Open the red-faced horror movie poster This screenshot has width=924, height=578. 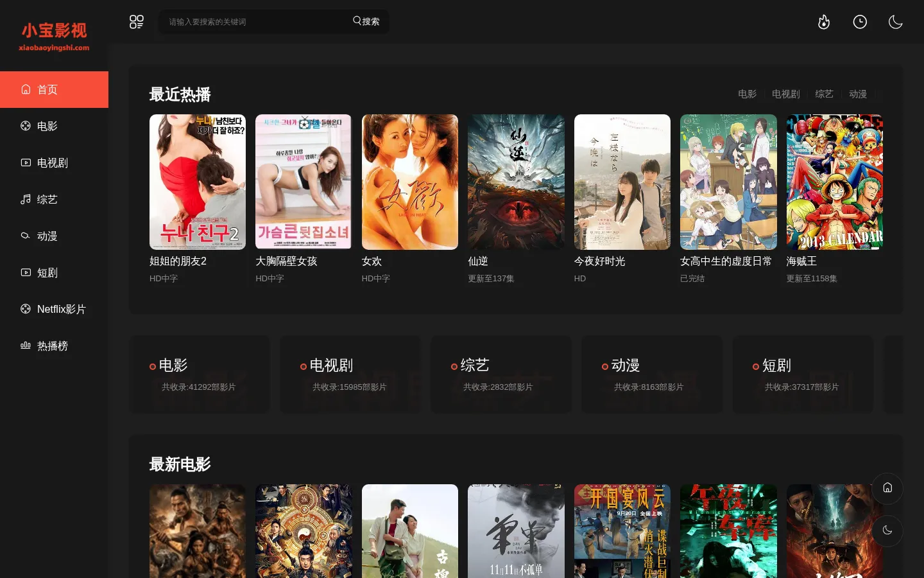tap(835, 531)
